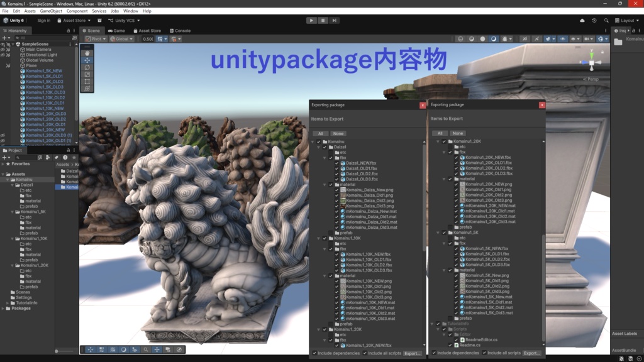Switch to wireframe draw mode icon

coord(460,39)
